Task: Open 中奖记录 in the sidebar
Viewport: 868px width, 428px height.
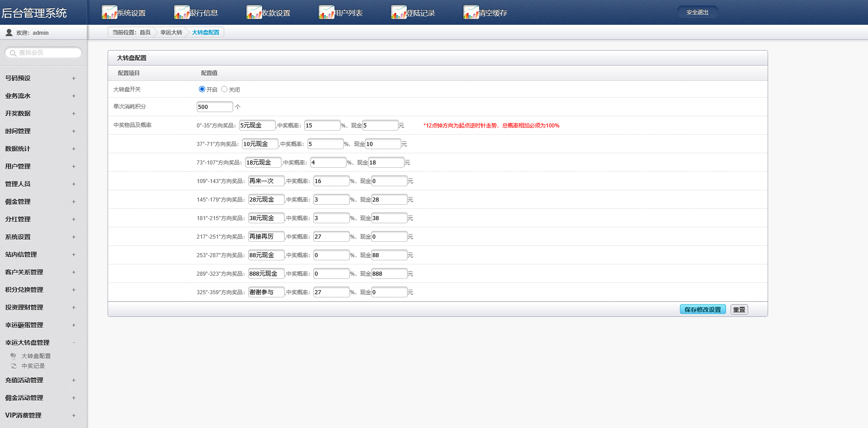Action: coord(33,366)
